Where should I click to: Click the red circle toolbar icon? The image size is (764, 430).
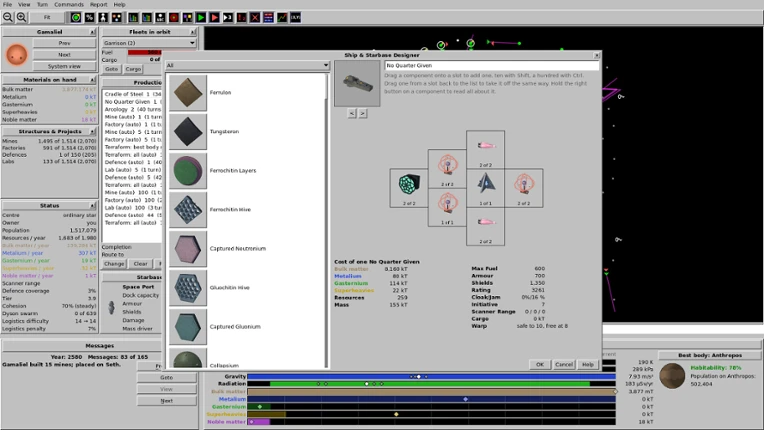(x=174, y=18)
